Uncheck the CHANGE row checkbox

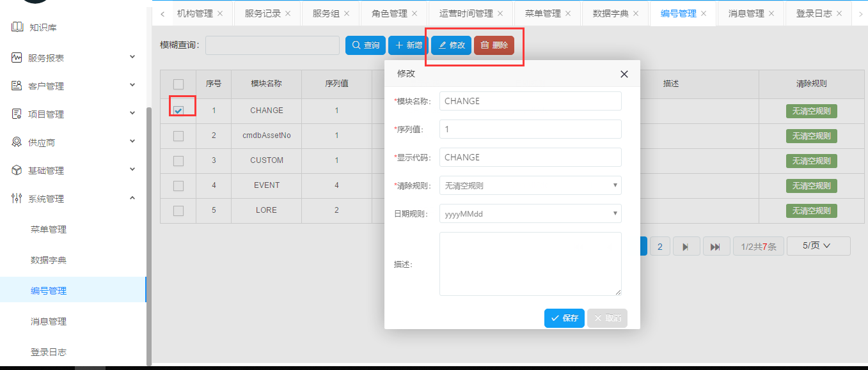(x=178, y=110)
